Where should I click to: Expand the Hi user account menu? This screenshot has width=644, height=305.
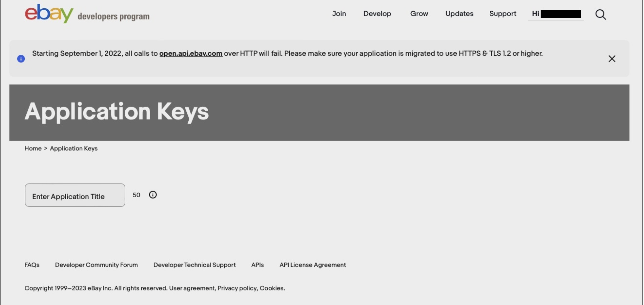point(556,14)
